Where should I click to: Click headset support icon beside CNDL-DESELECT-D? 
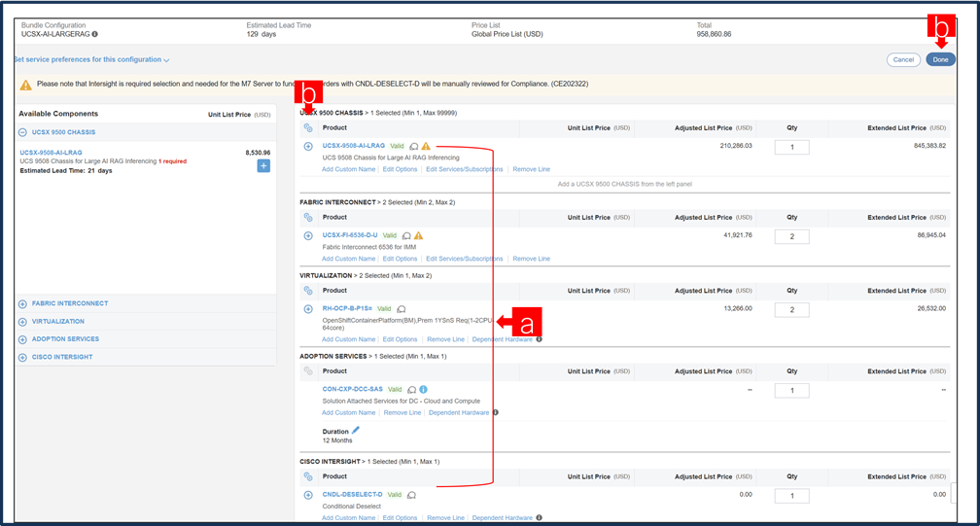pos(411,496)
